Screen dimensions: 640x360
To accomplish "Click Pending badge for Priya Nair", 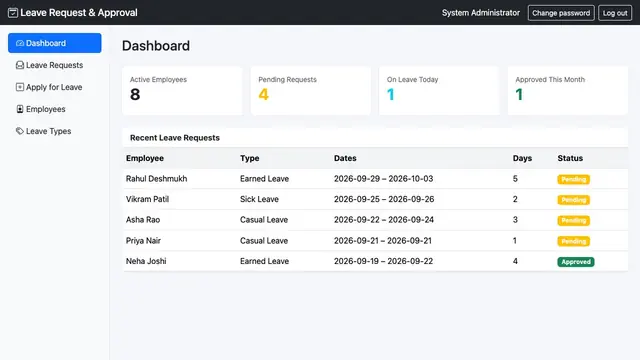I will (x=573, y=241).
